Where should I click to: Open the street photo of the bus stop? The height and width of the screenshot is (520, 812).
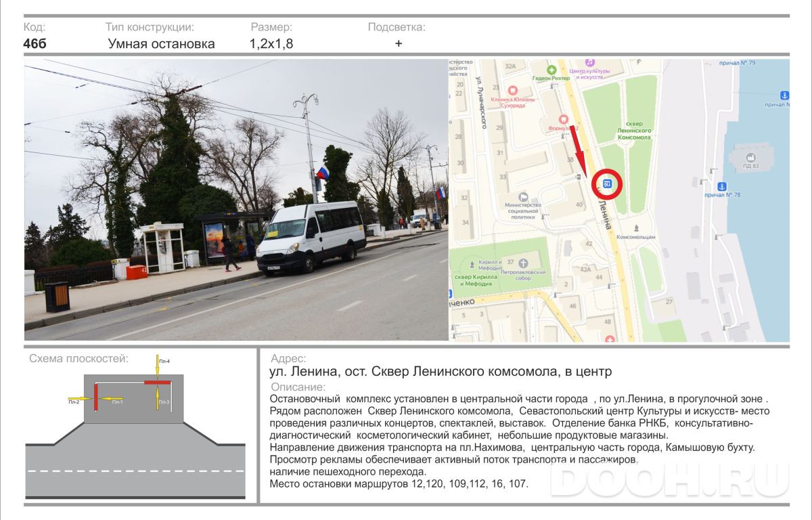click(x=236, y=200)
